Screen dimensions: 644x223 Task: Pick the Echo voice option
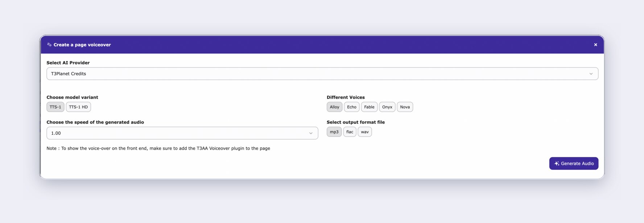click(351, 107)
